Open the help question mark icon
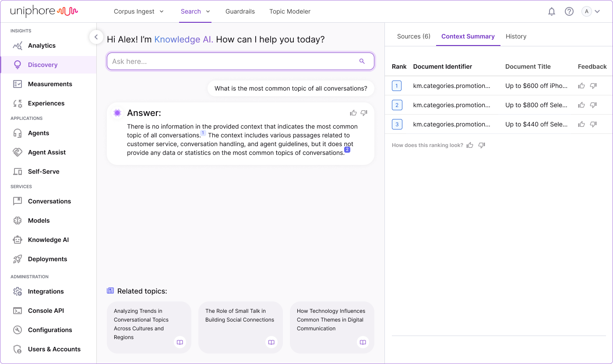Viewport: 613px width, 364px height. 569,12
